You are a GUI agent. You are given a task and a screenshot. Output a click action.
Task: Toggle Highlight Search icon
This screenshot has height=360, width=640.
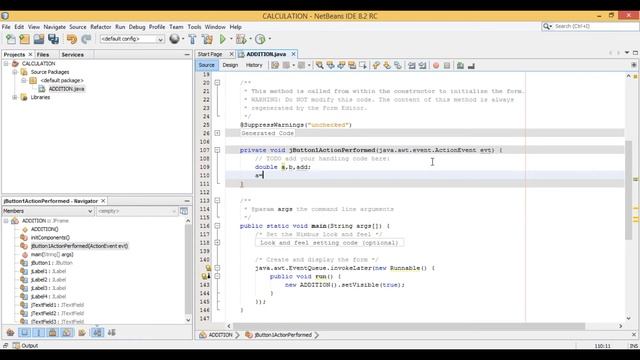tap(352, 65)
